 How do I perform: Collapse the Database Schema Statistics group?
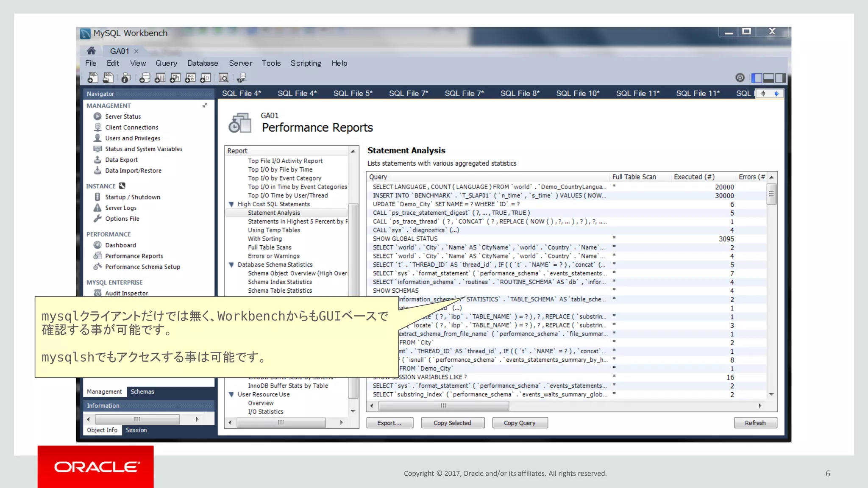pos(231,265)
